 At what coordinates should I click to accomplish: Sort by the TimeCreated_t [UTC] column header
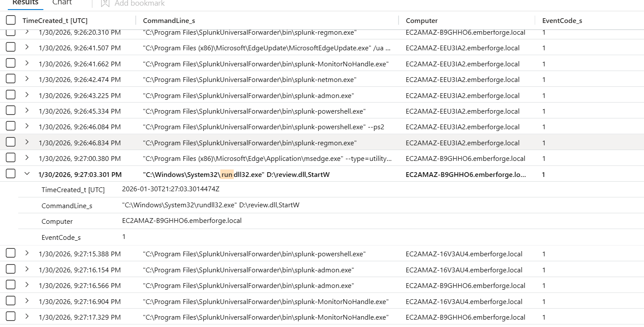tap(55, 20)
